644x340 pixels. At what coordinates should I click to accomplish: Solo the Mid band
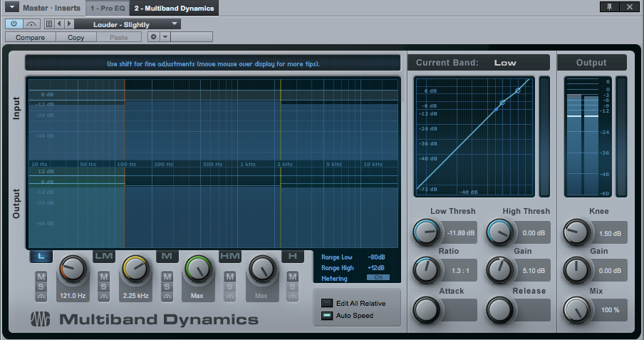[x=167, y=286]
